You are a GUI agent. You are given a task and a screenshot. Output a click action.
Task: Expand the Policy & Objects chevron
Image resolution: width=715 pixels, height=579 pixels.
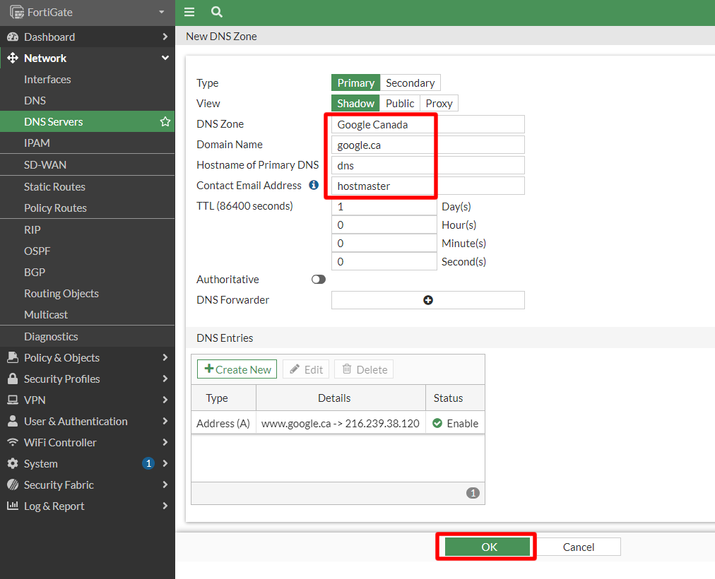165,357
